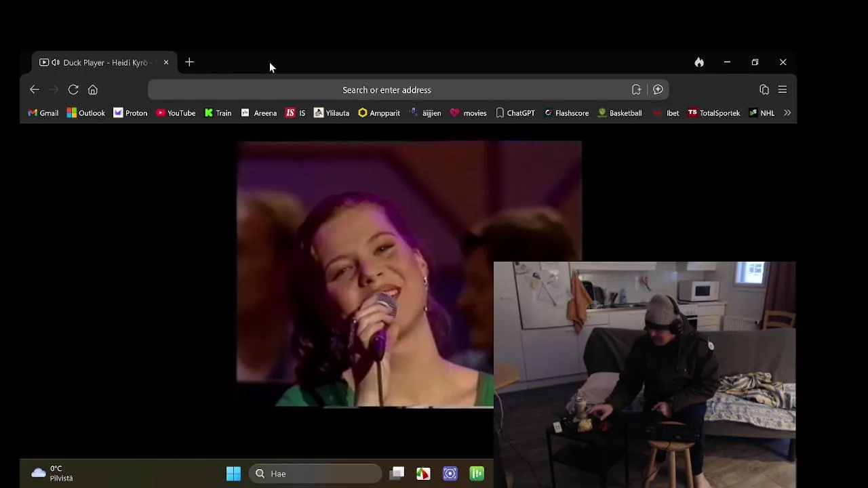Open the Duck.ai chat icon
Screen dimensions: 868x488
click(x=658, y=89)
